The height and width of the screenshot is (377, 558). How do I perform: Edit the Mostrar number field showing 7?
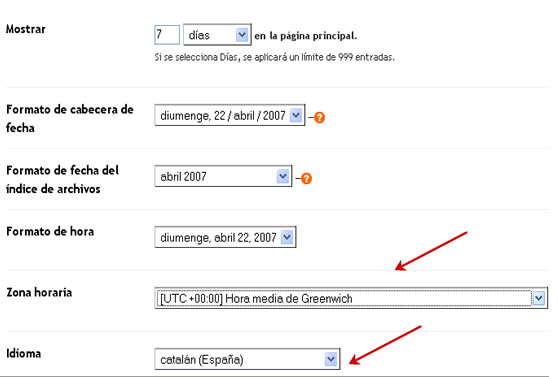click(x=167, y=35)
